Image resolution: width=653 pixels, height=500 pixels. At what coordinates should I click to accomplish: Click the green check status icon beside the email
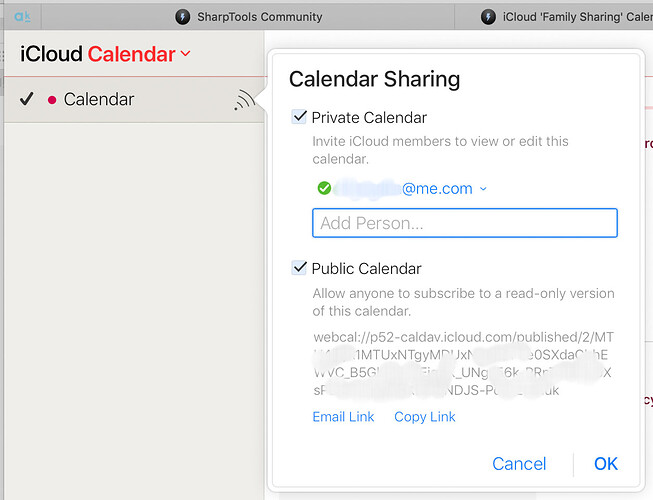click(323, 188)
